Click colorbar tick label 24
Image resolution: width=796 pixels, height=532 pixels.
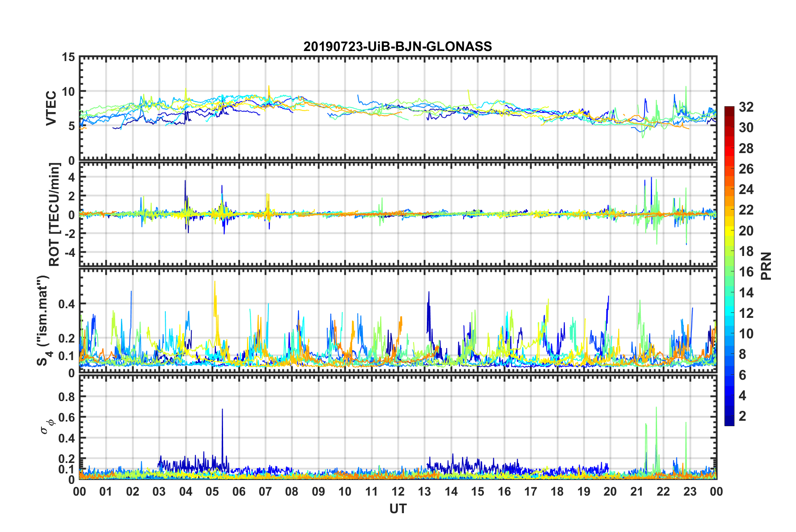point(746,189)
